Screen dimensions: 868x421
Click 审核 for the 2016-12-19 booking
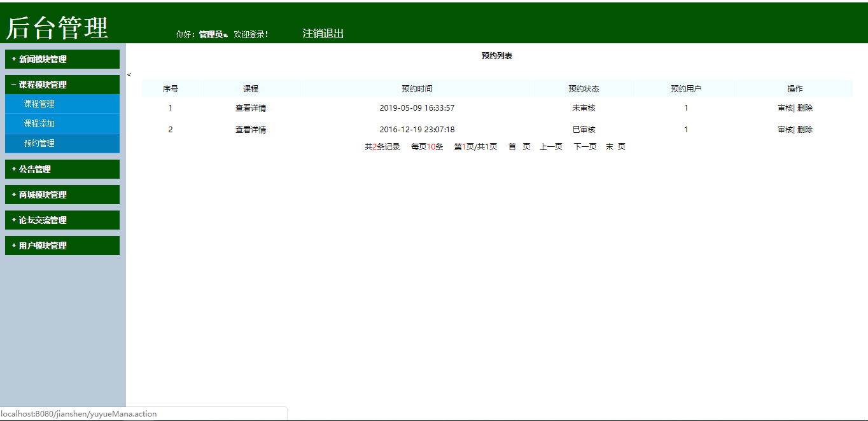[x=785, y=130]
